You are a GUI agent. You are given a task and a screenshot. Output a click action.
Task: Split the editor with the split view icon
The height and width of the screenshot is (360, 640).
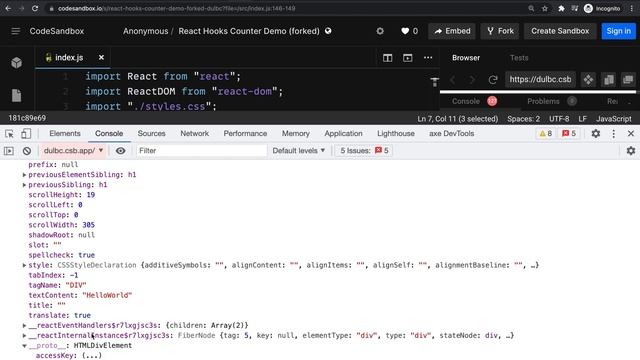click(387, 58)
